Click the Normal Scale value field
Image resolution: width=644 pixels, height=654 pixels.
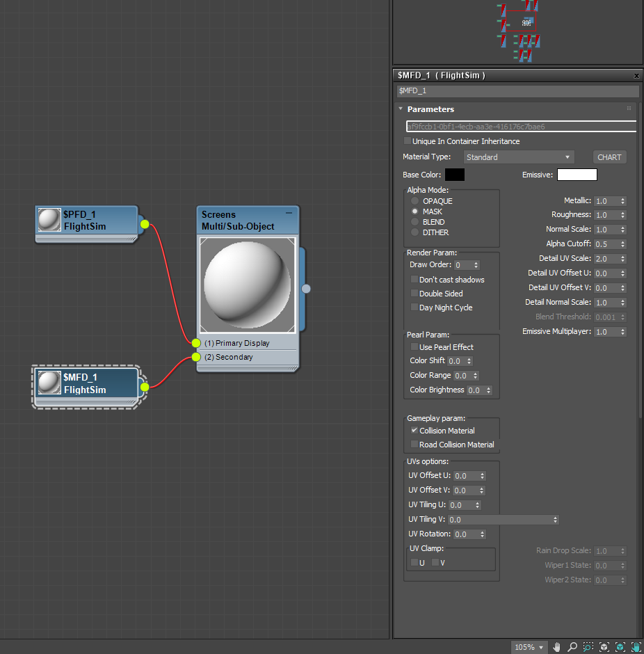coord(607,230)
